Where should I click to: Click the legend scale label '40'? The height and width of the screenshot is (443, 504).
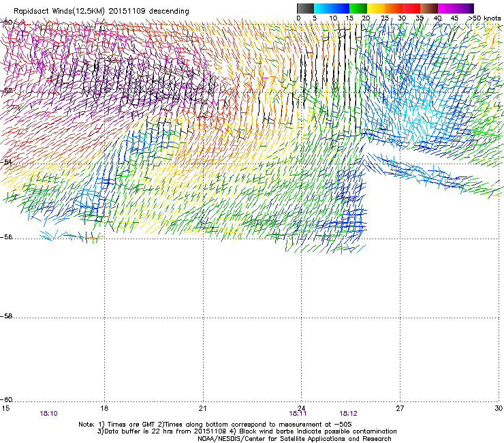(x=437, y=18)
